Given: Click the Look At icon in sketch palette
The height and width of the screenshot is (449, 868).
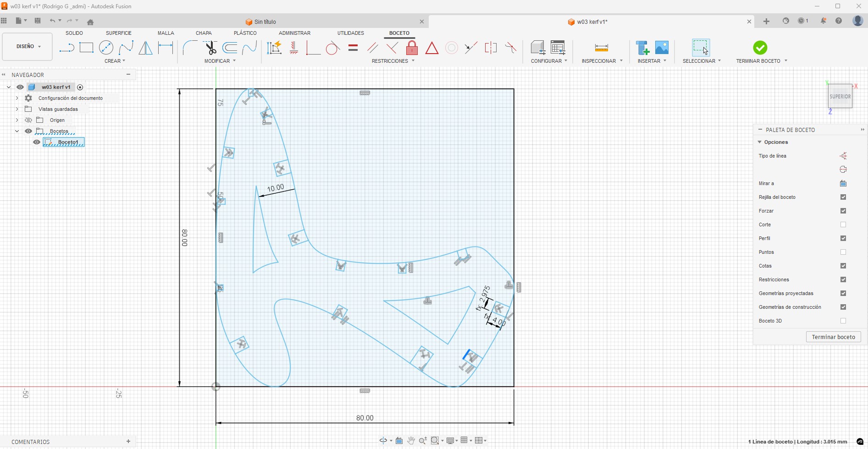Looking at the screenshot, I should (843, 183).
